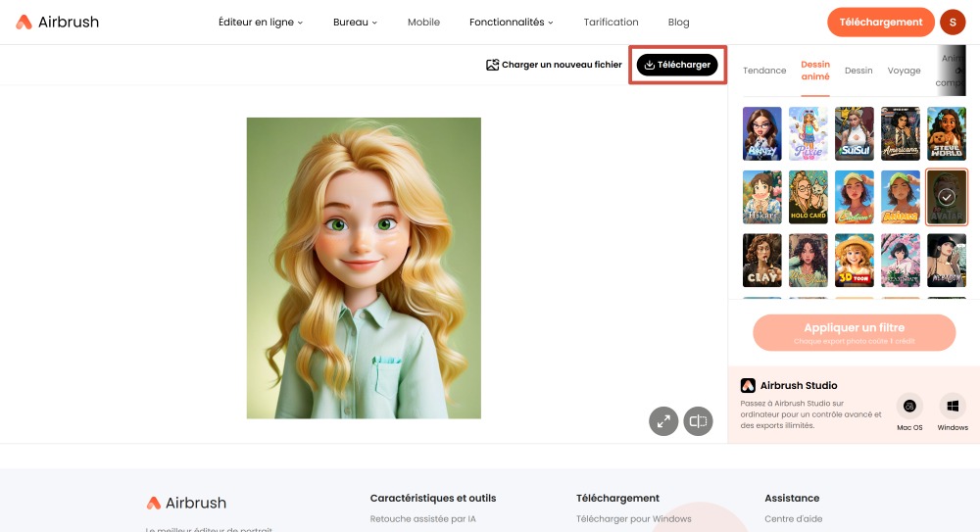980x532 pixels.
Task: Open the Voyage filter tab
Action: (904, 71)
